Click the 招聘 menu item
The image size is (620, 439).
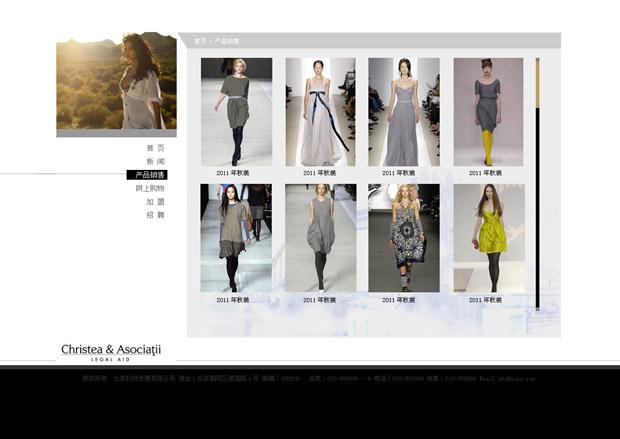click(155, 215)
